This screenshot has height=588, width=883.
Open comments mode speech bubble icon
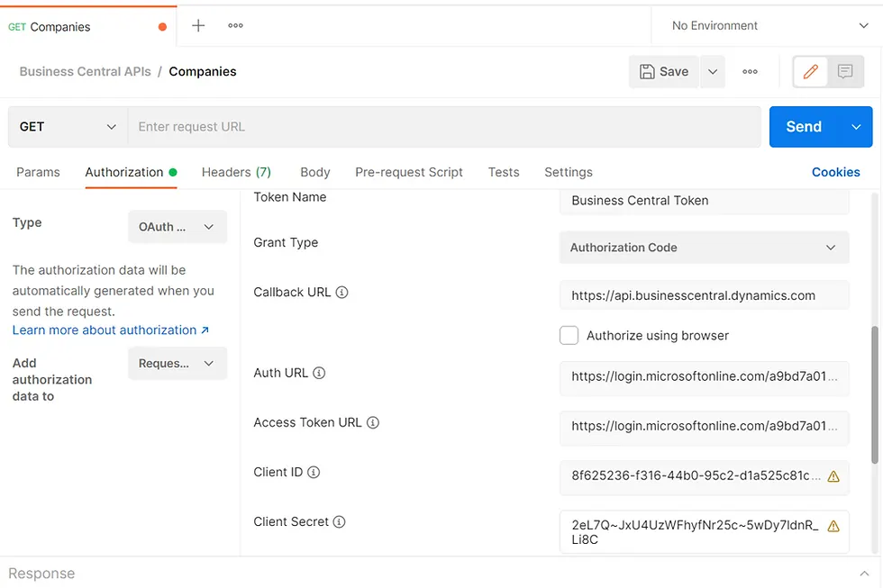point(845,71)
